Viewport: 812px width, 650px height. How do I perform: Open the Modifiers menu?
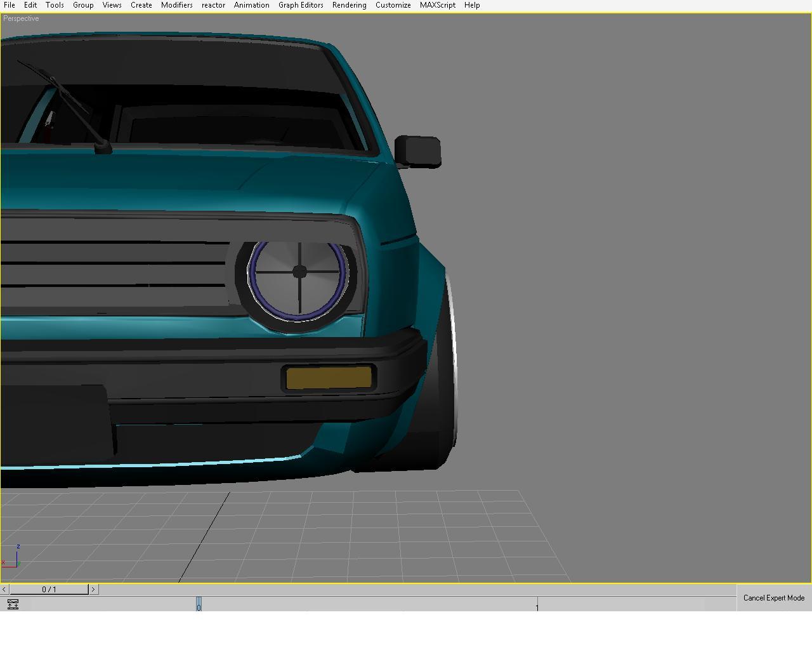pyautogui.click(x=176, y=5)
